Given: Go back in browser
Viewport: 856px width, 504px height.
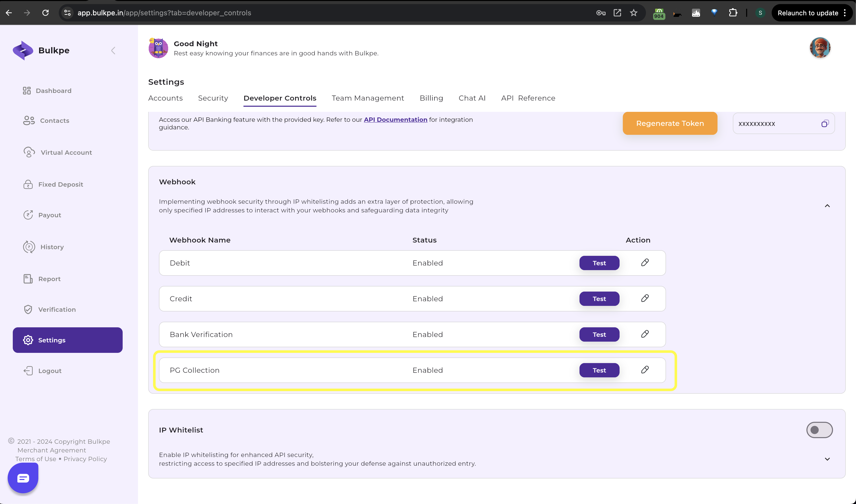Looking at the screenshot, I should (x=9, y=13).
